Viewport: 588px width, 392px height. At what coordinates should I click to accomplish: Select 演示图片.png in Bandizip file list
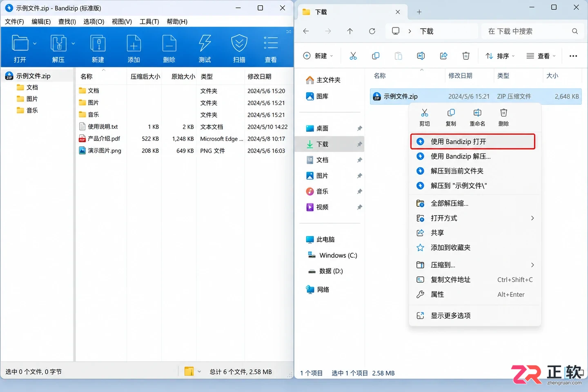pyautogui.click(x=105, y=151)
